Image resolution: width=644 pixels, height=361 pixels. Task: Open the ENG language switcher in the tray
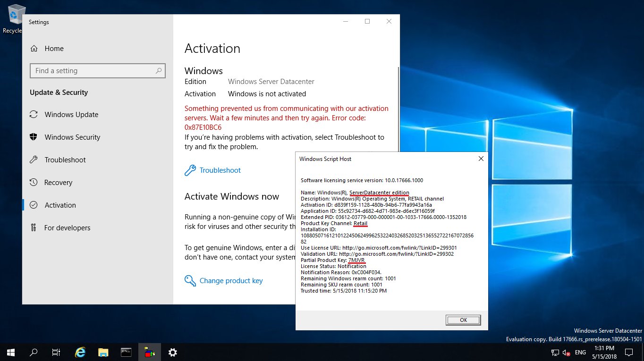point(580,352)
